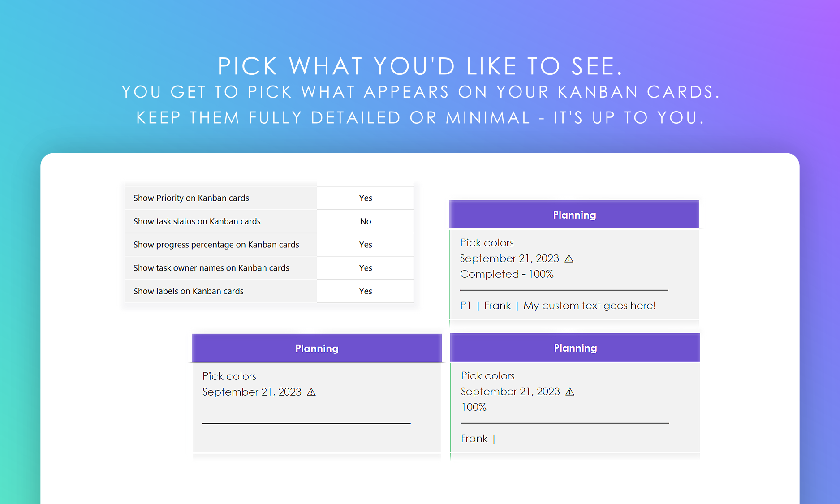Toggle Show labels on Kanban cards value
Image resolution: width=840 pixels, height=504 pixels.
[365, 291]
